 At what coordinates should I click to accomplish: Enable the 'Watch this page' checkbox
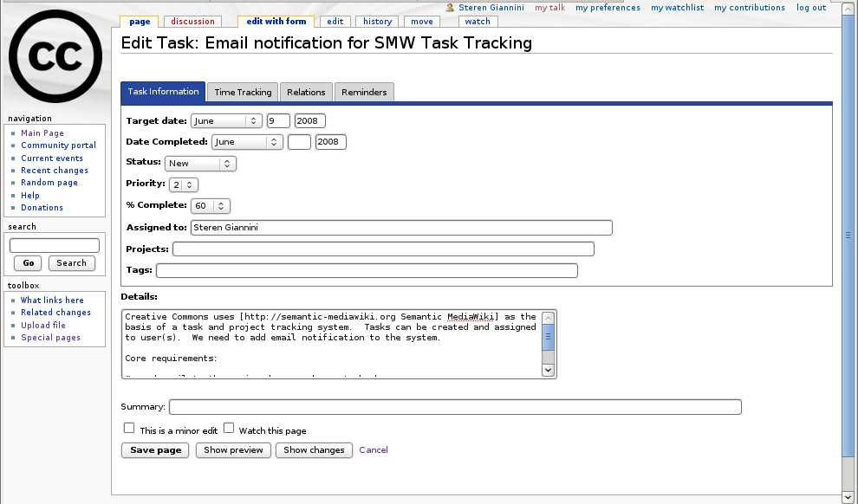pyautogui.click(x=230, y=428)
